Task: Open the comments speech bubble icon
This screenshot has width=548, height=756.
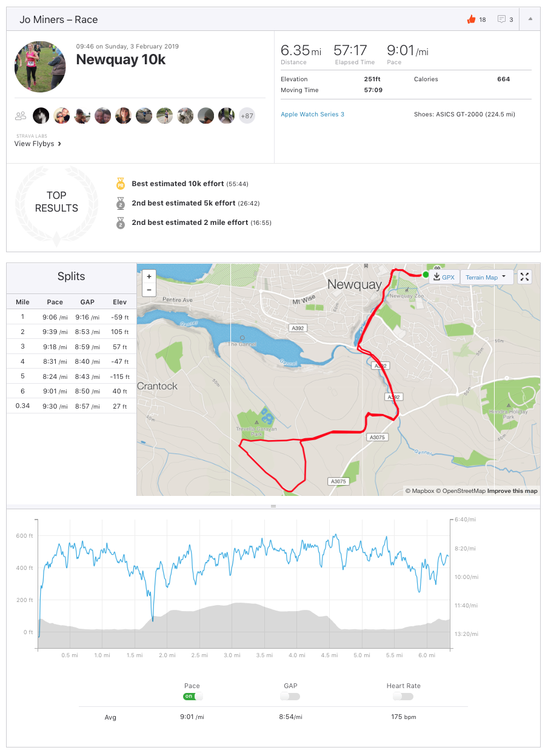Action: coord(501,19)
